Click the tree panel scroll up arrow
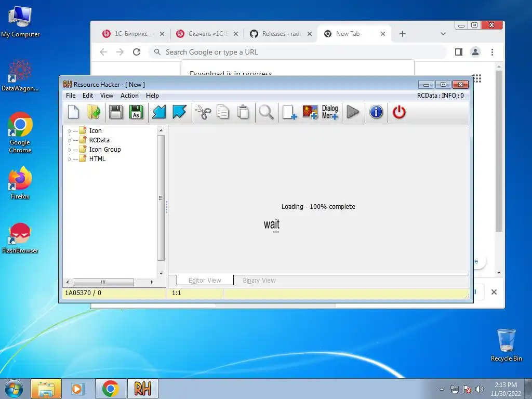Image resolution: width=532 pixels, height=399 pixels. click(x=161, y=130)
